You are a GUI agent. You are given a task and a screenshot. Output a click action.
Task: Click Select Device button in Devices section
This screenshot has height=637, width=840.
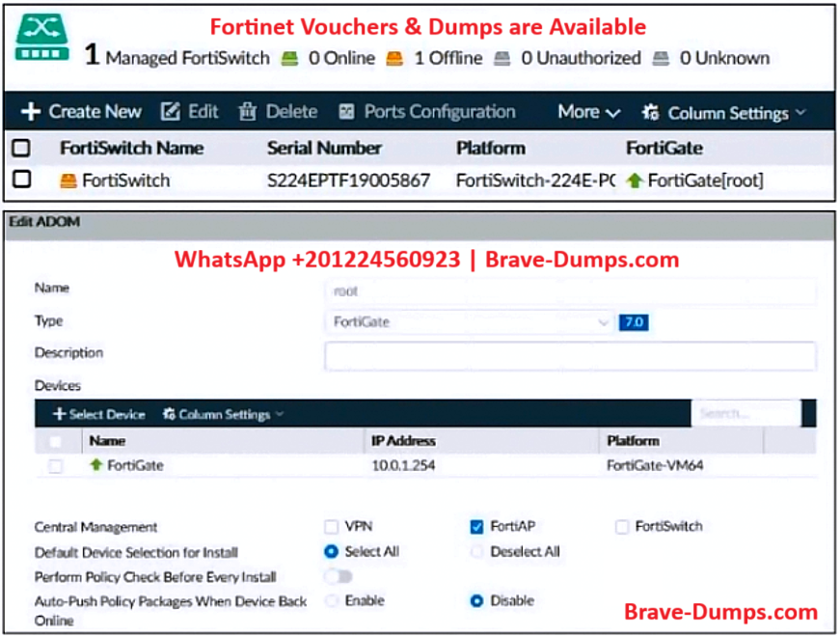98,414
